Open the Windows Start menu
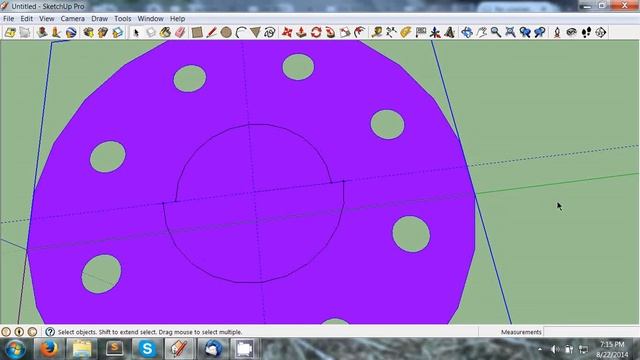 (16, 349)
